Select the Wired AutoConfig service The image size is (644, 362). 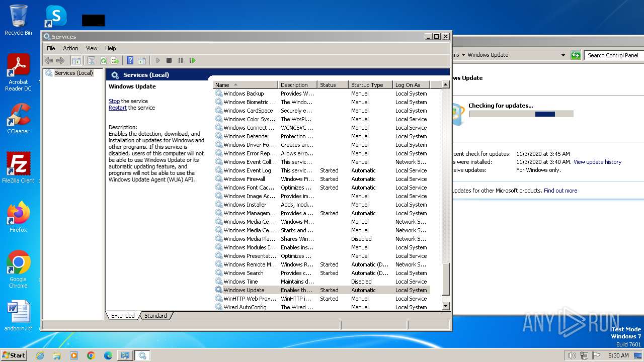coord(322,307)
